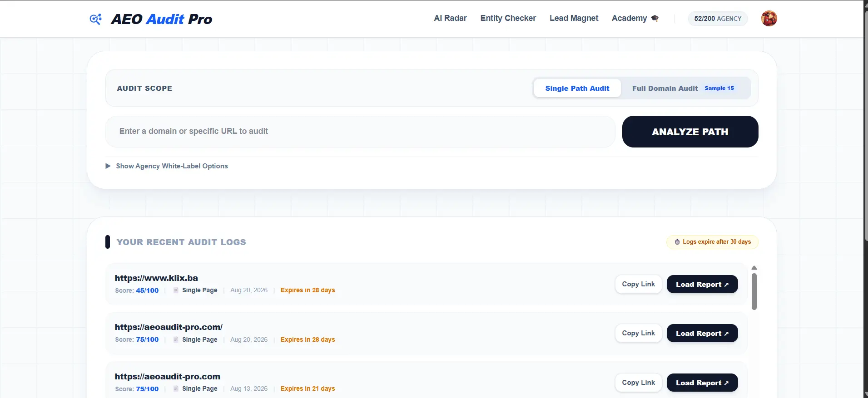Go to Lead Magnet page

pyautogui.click(x=574, y=18)
